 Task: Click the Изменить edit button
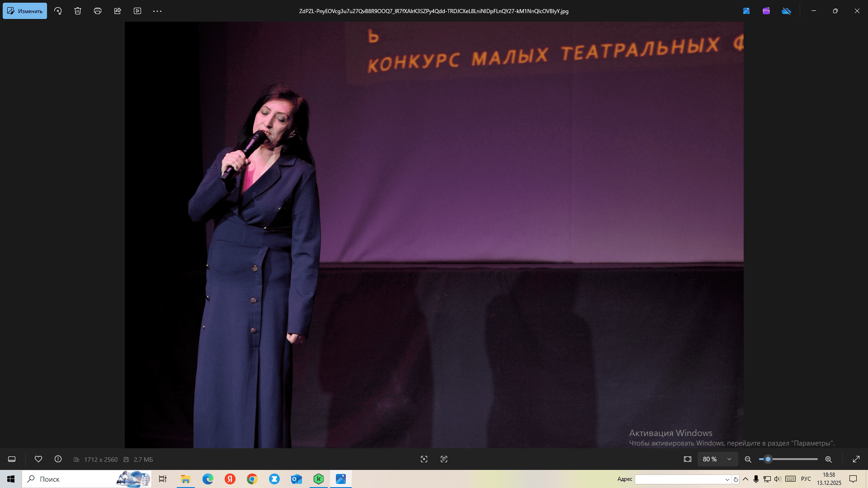pos(25,11)
